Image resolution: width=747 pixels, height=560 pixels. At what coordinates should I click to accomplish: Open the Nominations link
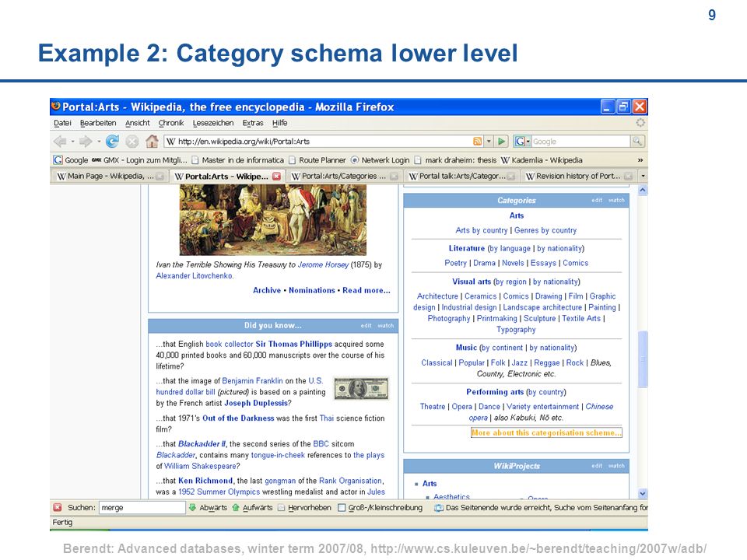312,290
